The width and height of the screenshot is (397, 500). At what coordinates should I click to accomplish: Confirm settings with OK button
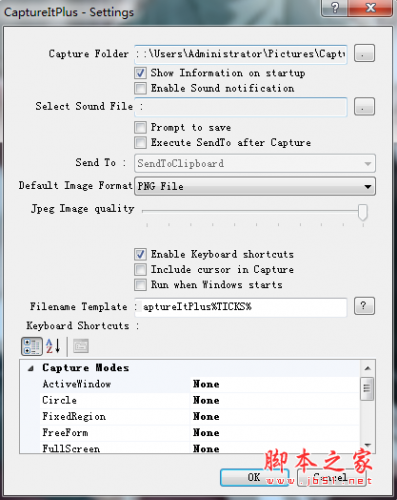(x=254, y=477)
